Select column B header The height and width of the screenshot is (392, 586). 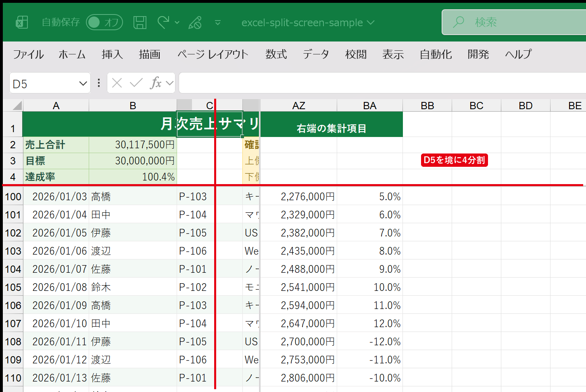(133, 106)
